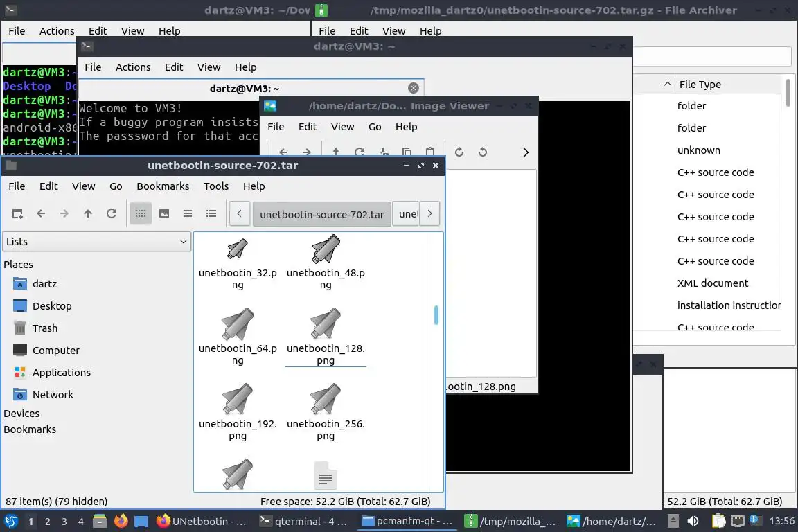Open the file manager's View menu

83,186
